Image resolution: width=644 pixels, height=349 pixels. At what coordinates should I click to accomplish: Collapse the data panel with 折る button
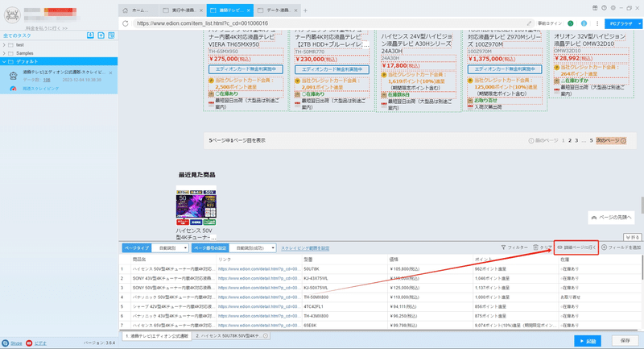tap(633, 237)
